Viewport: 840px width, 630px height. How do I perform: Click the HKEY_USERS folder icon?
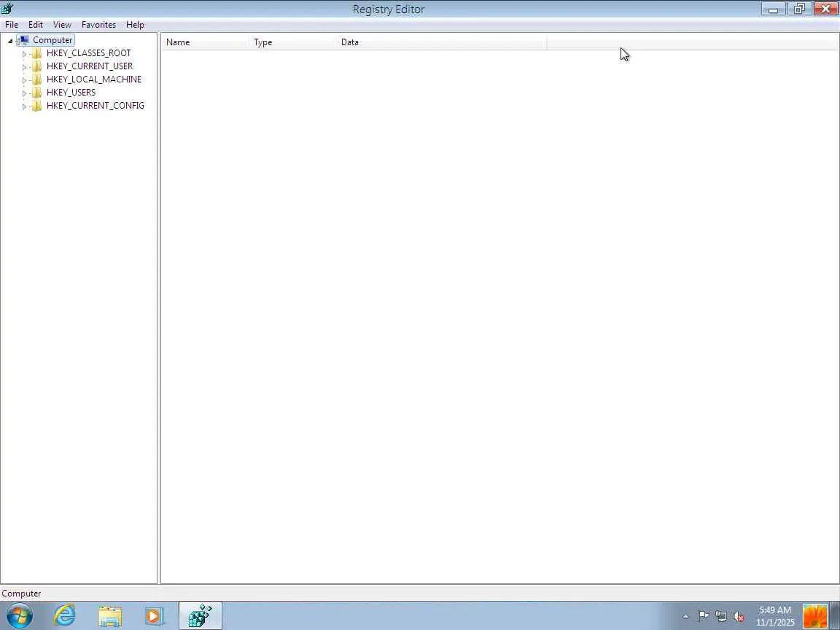pyautogui.click(x=37, y=93)
